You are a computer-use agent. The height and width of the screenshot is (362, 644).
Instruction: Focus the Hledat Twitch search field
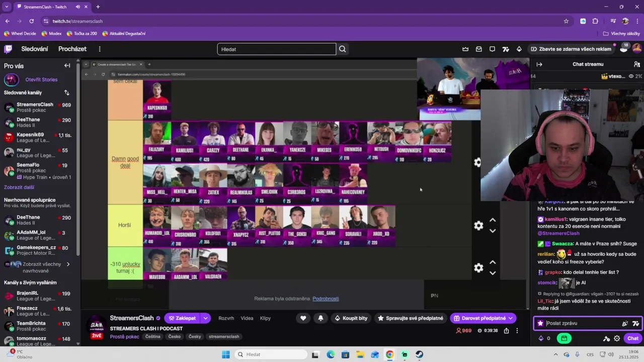[x=276, y=49]
